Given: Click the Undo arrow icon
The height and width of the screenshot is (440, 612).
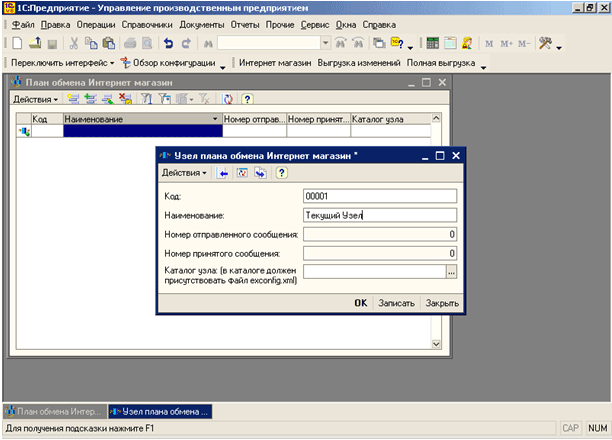Looking at the screenshot, I should [x=168, y=44].
